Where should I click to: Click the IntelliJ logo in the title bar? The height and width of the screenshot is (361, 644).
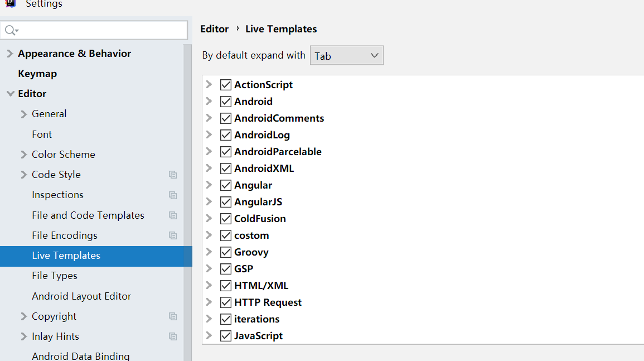coord(9,3)
